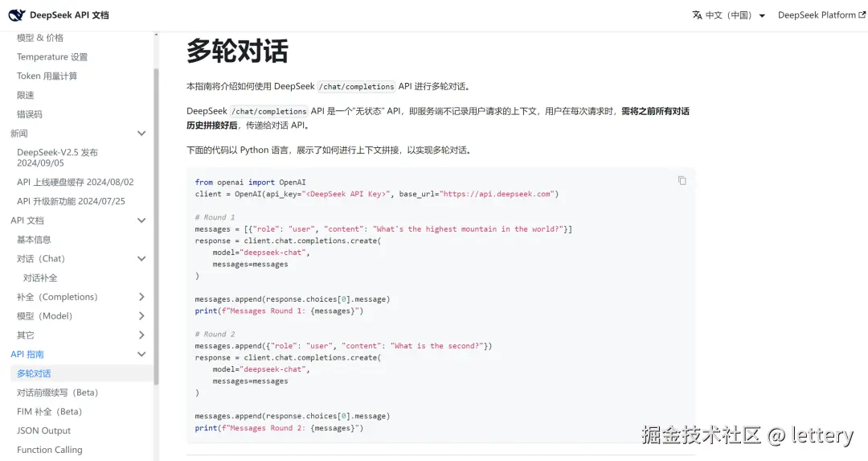Open 模型 & 价格 page

(x=40, y=38)
